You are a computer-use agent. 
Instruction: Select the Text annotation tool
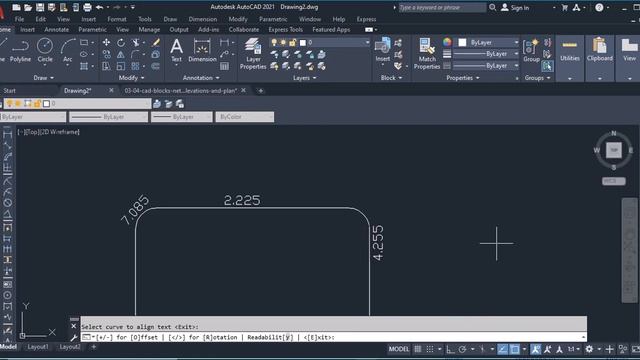click(x=176, y=50)
